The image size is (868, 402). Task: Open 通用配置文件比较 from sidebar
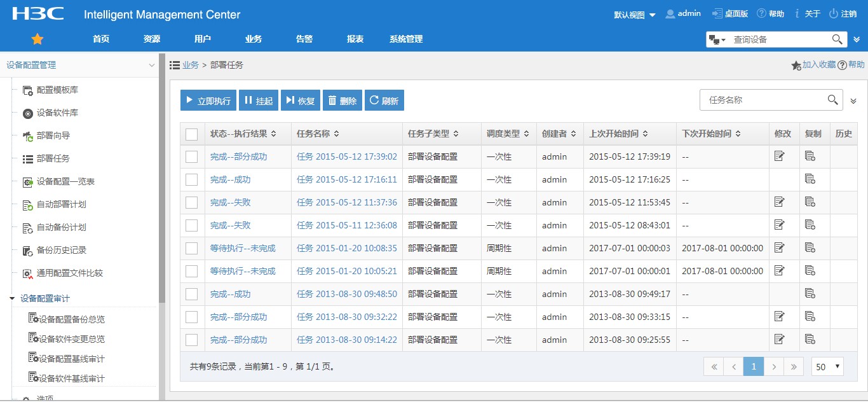pyautogui.click(x=69, y=273)
